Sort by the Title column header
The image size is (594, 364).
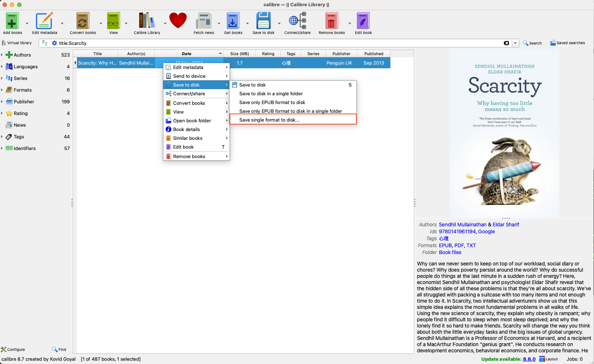pyautogui.click(x=98, y=54)
